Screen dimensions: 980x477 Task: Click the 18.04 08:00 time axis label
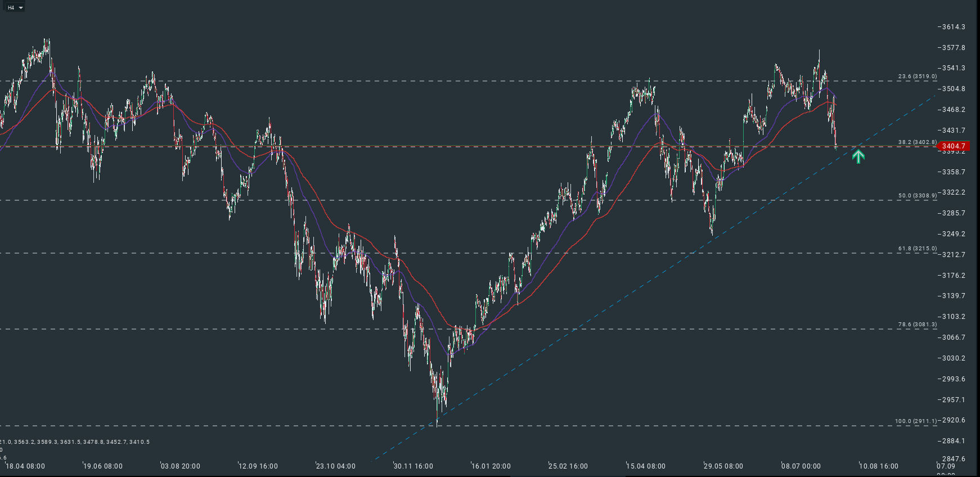(x=25, y=466)
